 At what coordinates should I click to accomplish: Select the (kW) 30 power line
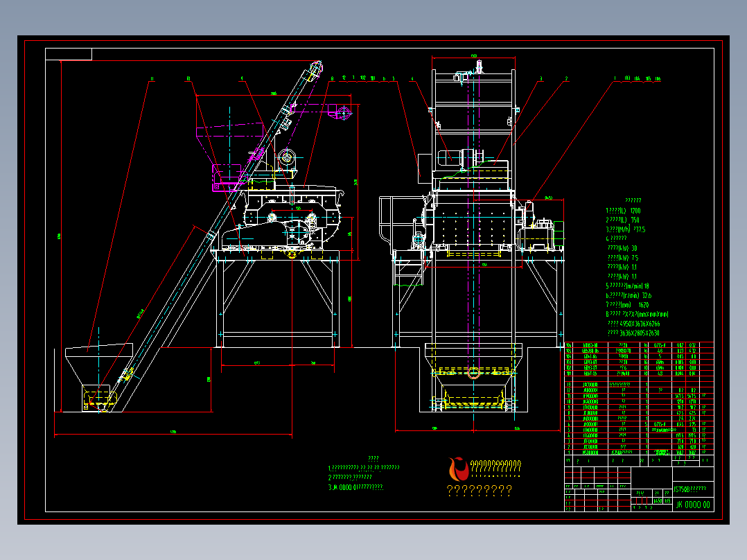click(x=623, y=248)
